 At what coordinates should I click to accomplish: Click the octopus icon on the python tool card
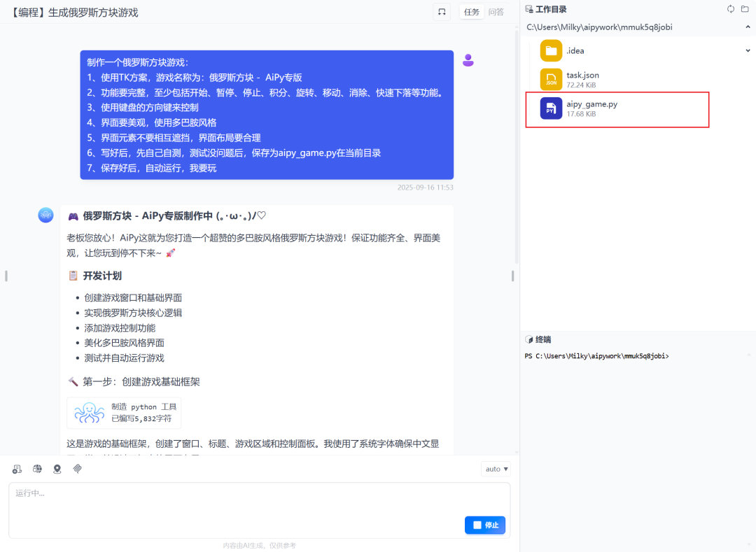(89, 413)
